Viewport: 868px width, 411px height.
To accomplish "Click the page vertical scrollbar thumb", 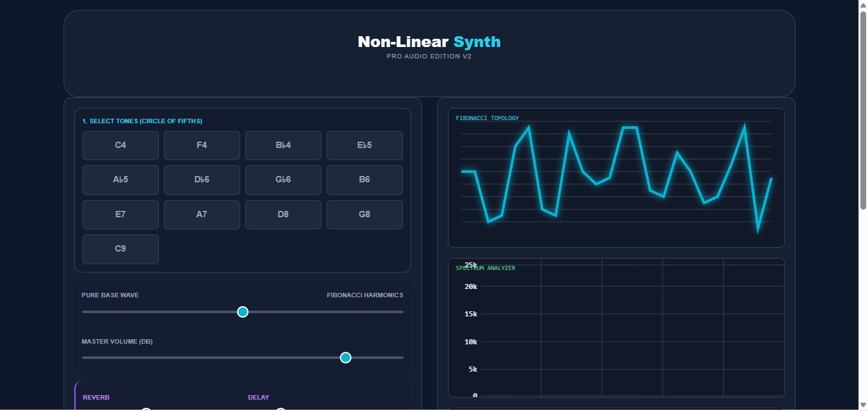I will click(863, 110).
